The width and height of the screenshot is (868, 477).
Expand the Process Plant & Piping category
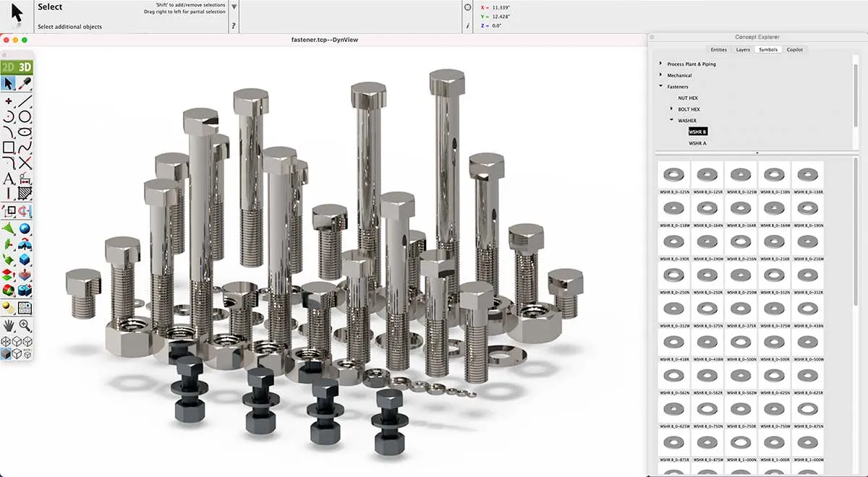click(x=661, y=64)
